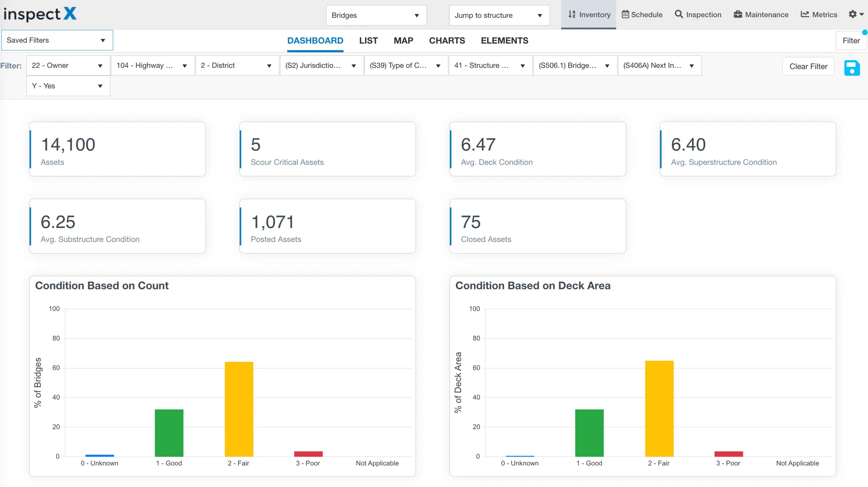This screenshot has width=868, height=487.
Task: Open the Metrics chart section
Action: pos(818,14)
